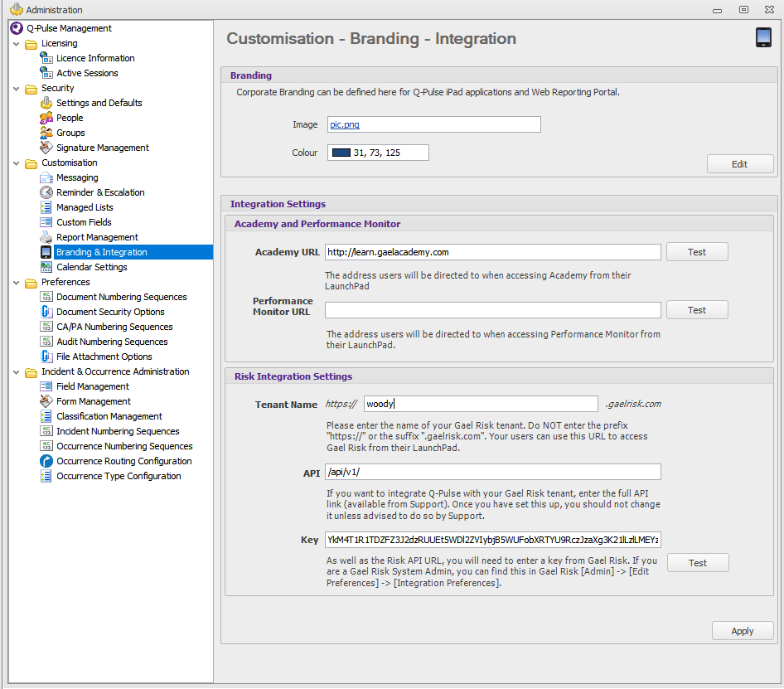Click the Academy URL field
Viewport: 784px width, 689px height.
493,252
